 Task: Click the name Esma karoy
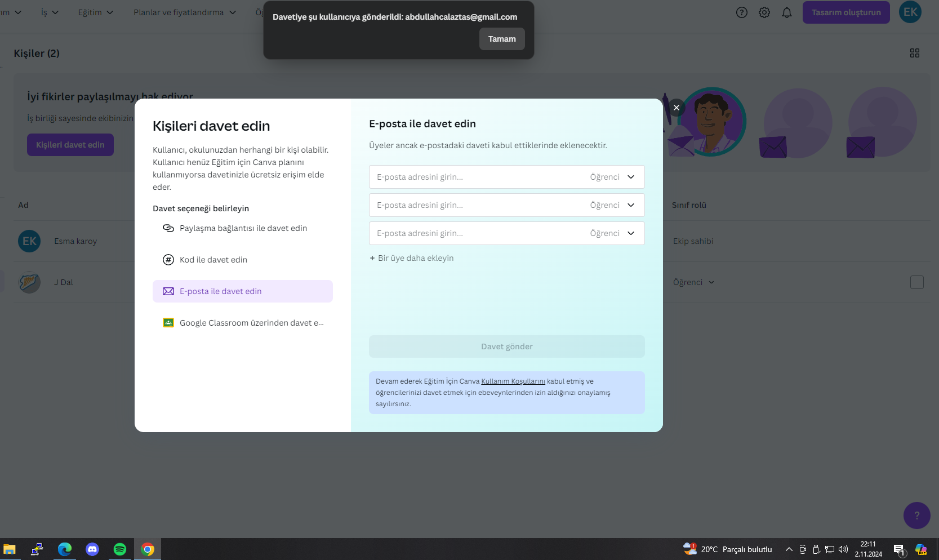75,241
